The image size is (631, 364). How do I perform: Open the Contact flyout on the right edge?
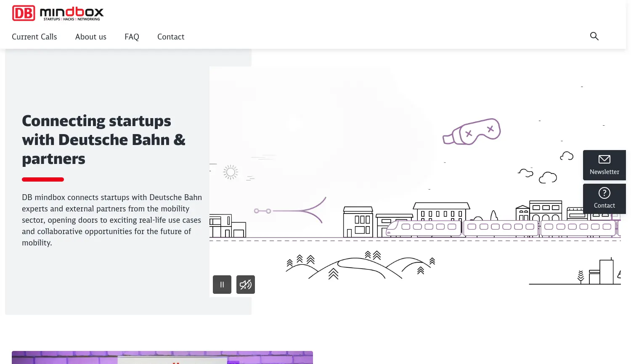click(x=604, y=199)
